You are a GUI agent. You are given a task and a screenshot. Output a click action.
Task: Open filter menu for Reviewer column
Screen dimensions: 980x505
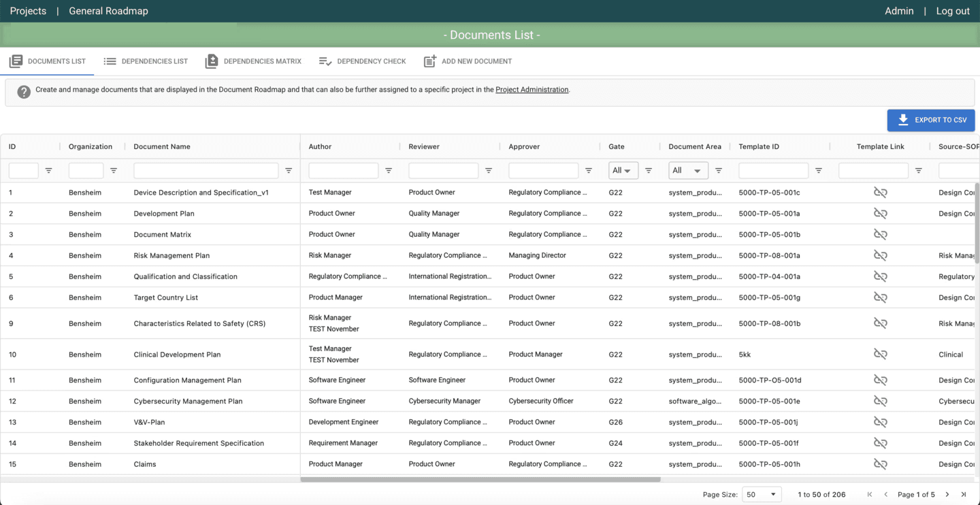click(489, 170)
